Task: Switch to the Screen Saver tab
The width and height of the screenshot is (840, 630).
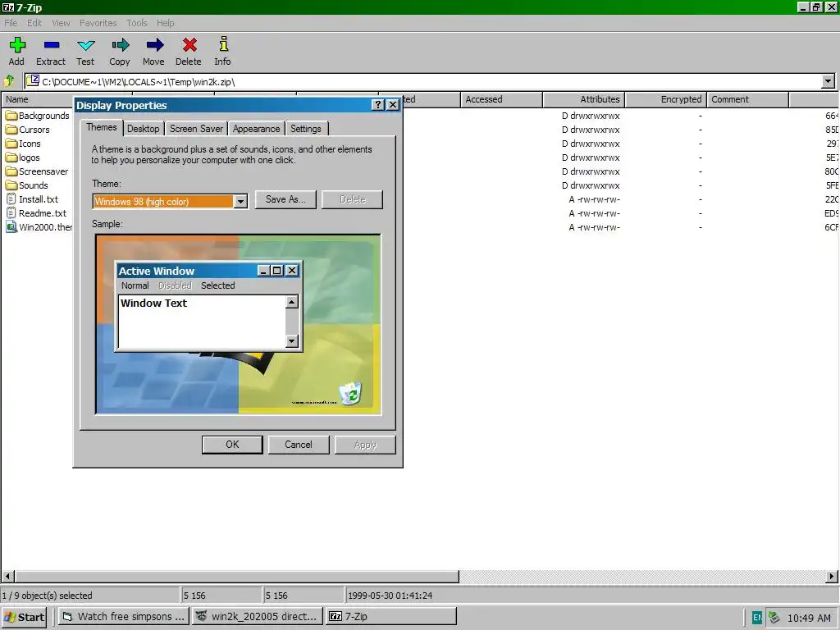Action: 196,129
